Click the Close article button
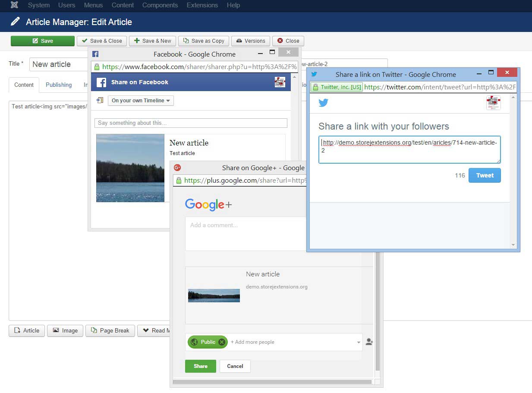532x393 pixels. 288,41
